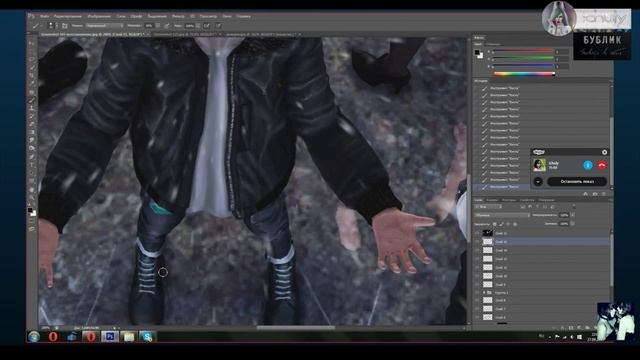Viewport: 640px width, 360px height.
Task: Select the Brush tool in the toolbox
Action: click(32, 100)
